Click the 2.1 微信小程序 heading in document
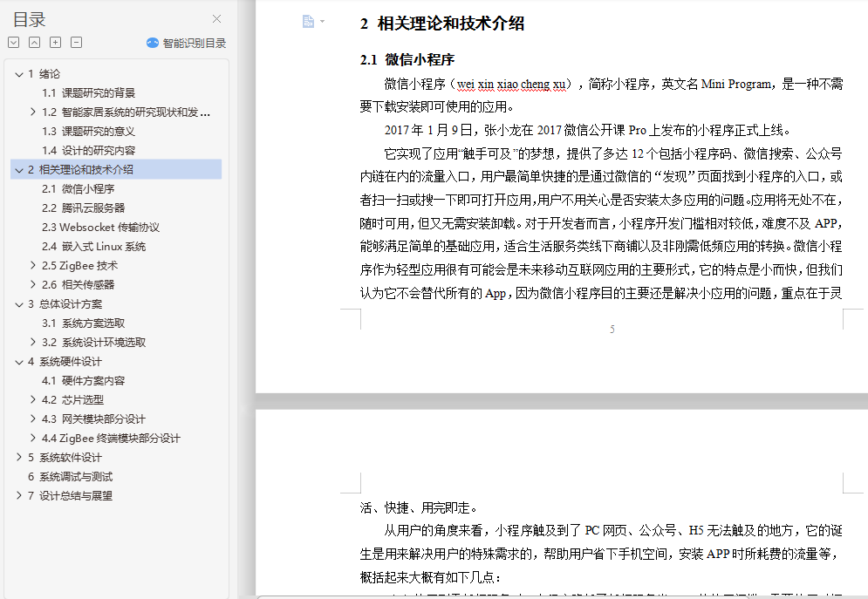 pyautogui.click(x=407, y=60)
